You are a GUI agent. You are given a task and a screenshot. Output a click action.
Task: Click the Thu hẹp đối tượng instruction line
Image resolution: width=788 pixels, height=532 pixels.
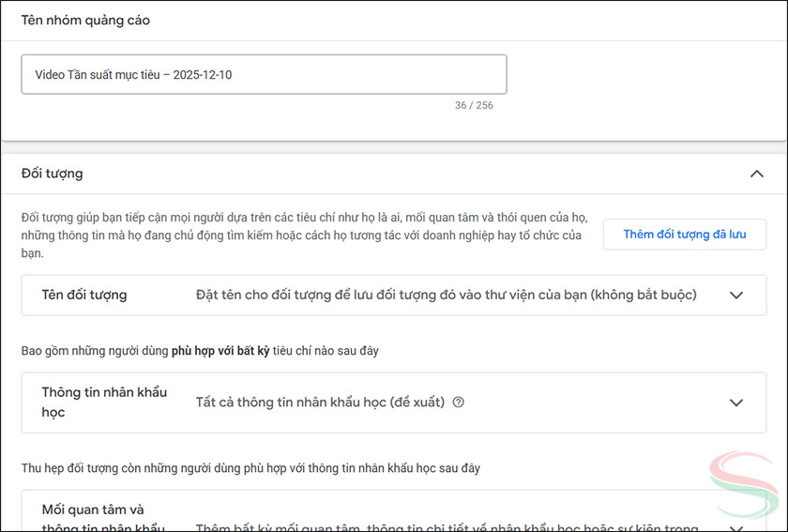coord(250,467)
